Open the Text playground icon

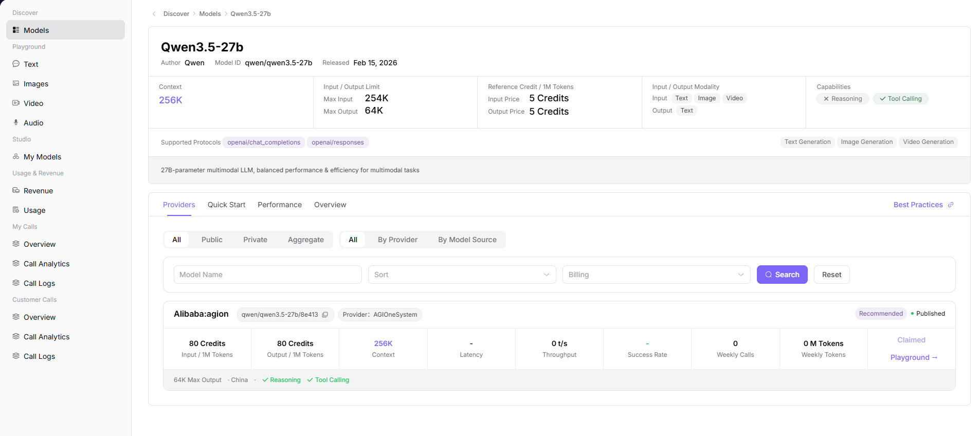click(16, 64)
